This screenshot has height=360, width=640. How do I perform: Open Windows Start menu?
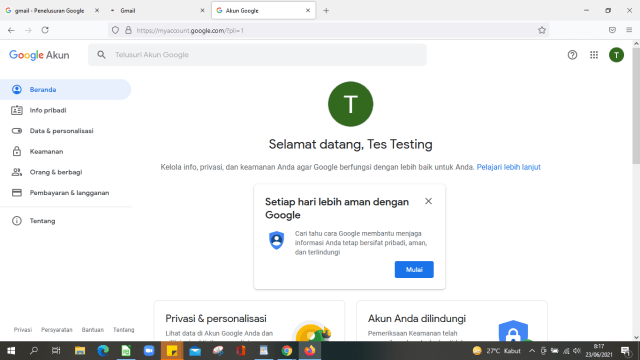tap(11, 351)
